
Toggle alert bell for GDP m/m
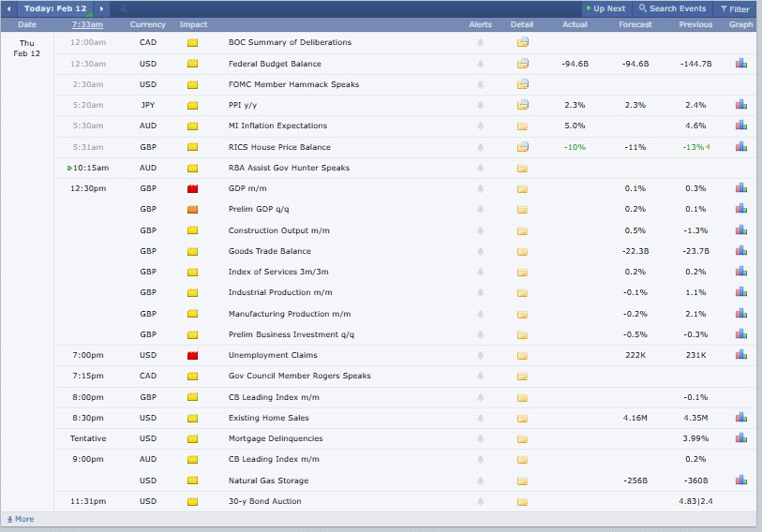480,188
